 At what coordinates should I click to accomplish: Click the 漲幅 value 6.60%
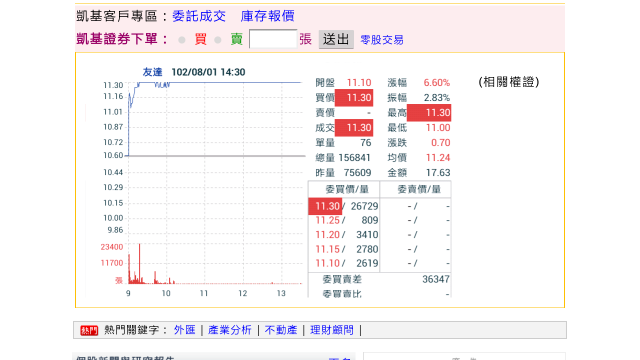(436, 83)
